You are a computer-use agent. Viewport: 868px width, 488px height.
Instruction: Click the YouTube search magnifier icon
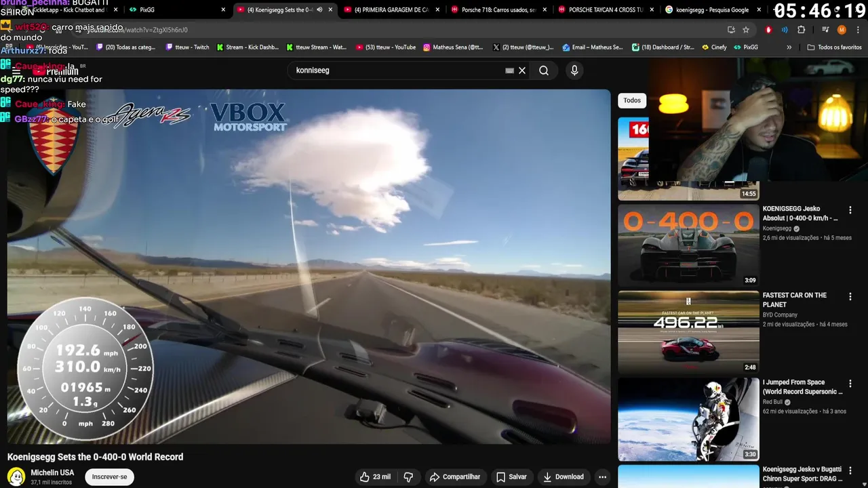544,70
